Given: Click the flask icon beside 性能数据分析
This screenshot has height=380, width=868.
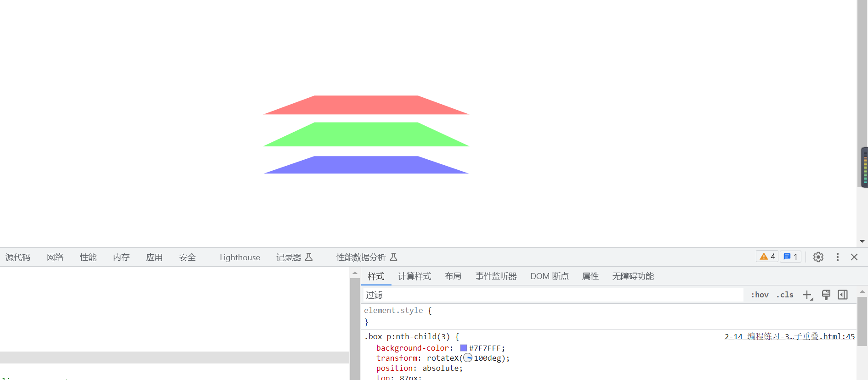Looking at the screenshot, I should [x=393, y=257].
